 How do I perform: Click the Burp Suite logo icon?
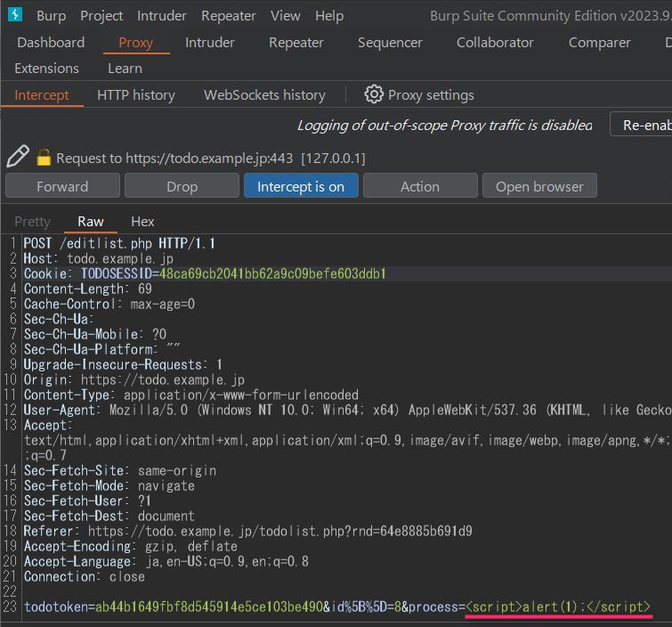[15, 14]
